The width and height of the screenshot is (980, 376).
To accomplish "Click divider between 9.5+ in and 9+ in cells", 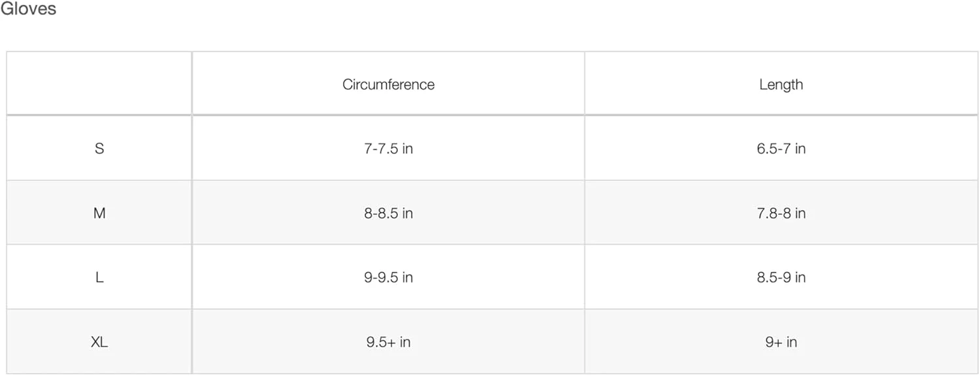I will coord(585,342).
